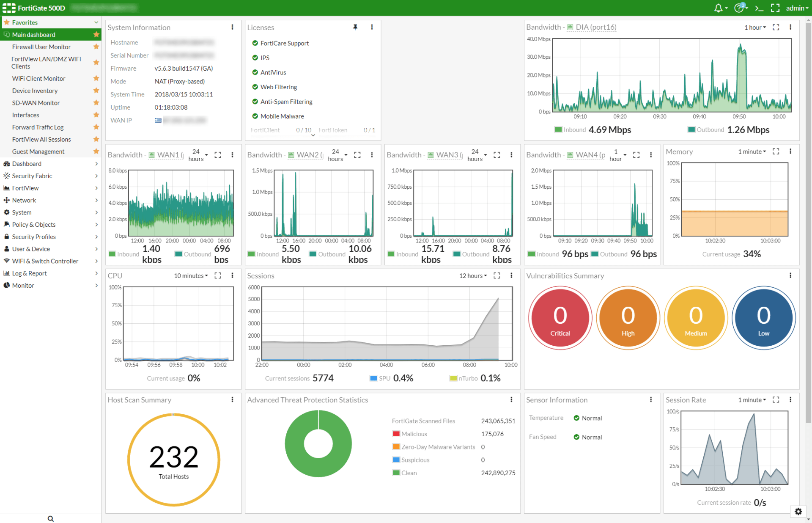Open CPU widget options menu

(232, 275)
